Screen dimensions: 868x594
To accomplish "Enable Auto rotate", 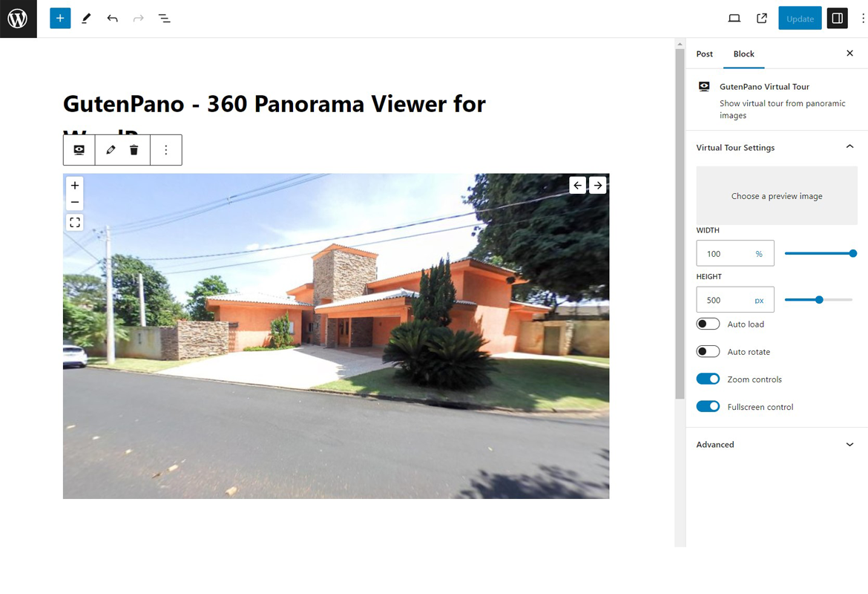I will 708,350.
